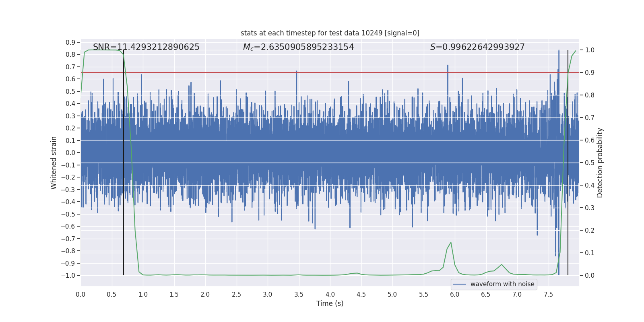Click the 'Detection probability' right axis label
Image resolution: width=644 pixels, height=322 pixels.
(600, 163)
